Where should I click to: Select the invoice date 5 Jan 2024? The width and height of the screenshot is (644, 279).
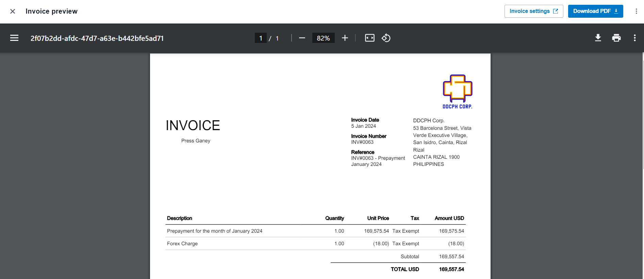coord(364,126)
